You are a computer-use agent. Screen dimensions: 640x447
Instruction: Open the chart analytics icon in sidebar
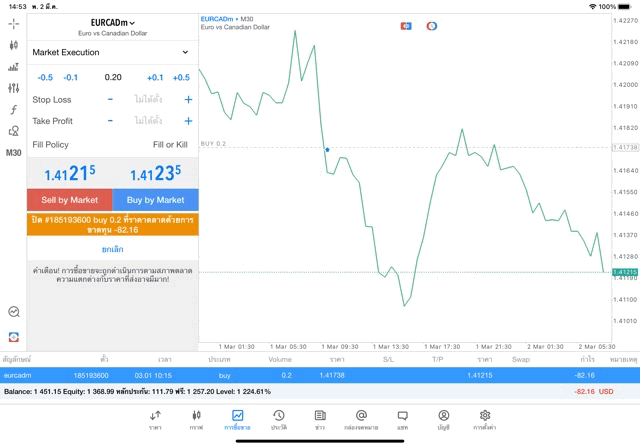point(14,311)
